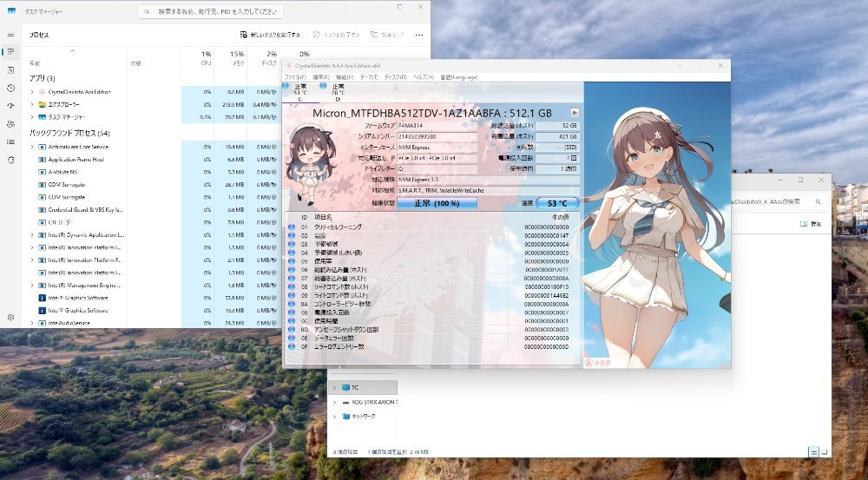Click blue status orb for ID 01 critical warning

coord(292,227)
